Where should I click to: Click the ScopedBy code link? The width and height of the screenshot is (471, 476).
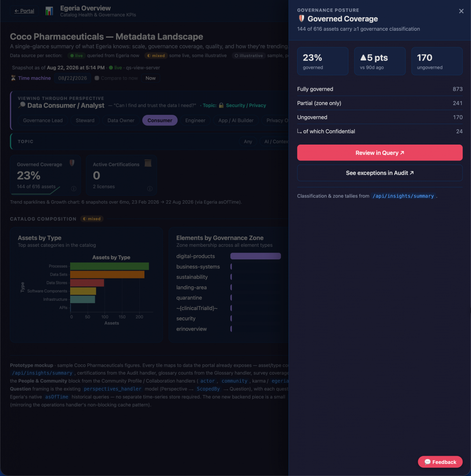point(208,389)
